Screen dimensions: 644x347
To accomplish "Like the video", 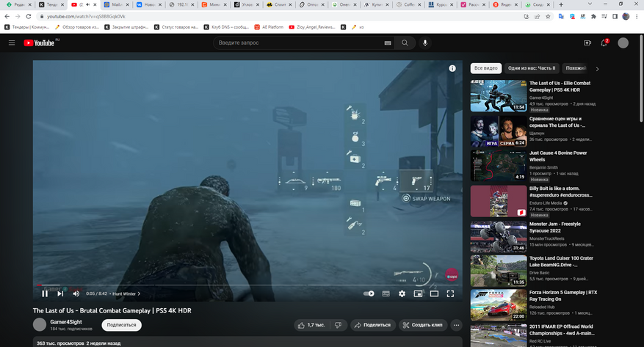I will [x=311, y=325].
